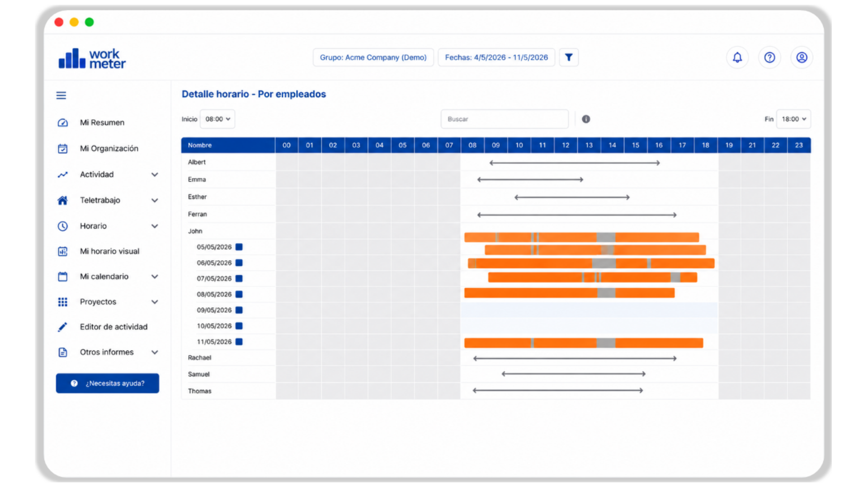Collapse the John employee row
Viewport: 868px width, 488px height.
coord(195,231)
